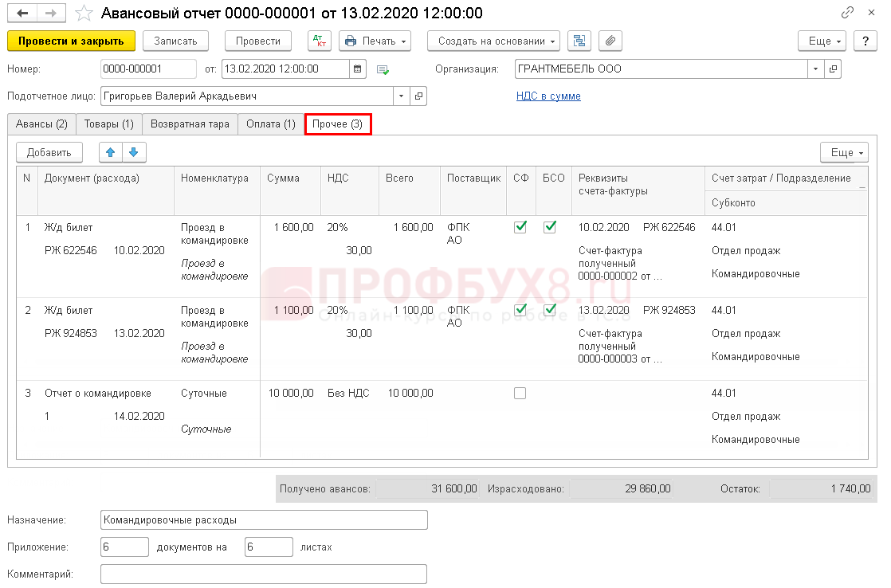Screen dimensions: 891x588
Task: Open the Создать на основании dropdown
Action: pyautogui.click(x=493, y=41)
